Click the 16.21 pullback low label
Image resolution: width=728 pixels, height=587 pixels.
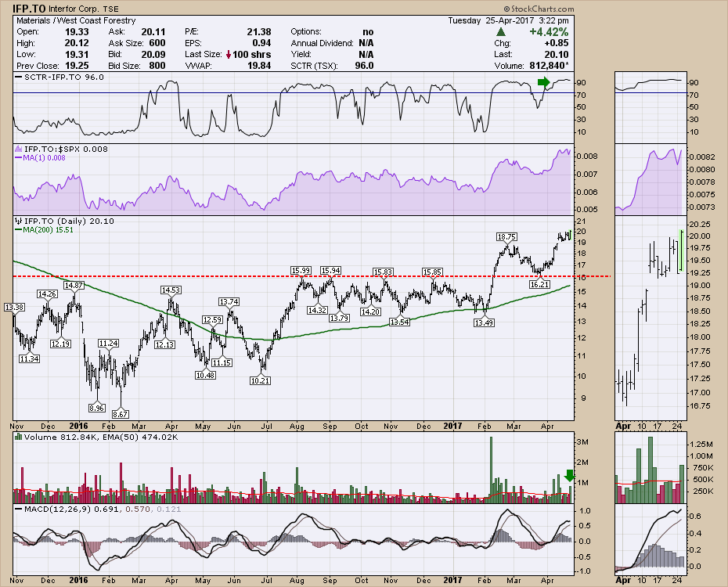pos(541,285)
